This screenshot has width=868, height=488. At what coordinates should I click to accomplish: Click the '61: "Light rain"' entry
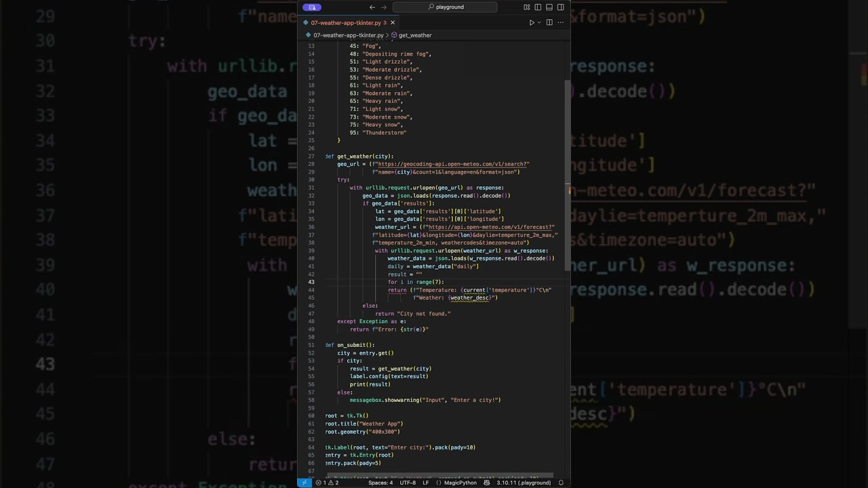click(376, 85)
